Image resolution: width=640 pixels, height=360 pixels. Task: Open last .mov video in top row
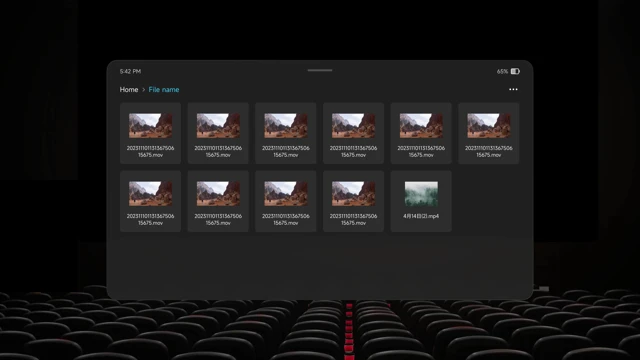489,133
